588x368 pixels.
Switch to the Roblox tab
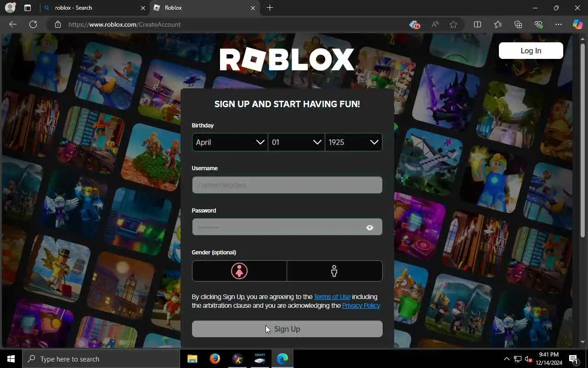pos(204,8)
